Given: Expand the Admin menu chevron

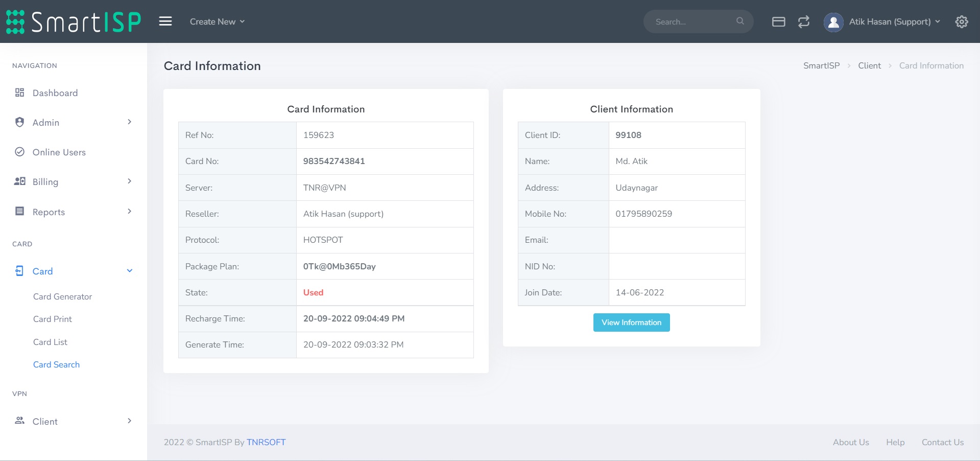Looking at the screenshot, I should (x=129, y=122).
